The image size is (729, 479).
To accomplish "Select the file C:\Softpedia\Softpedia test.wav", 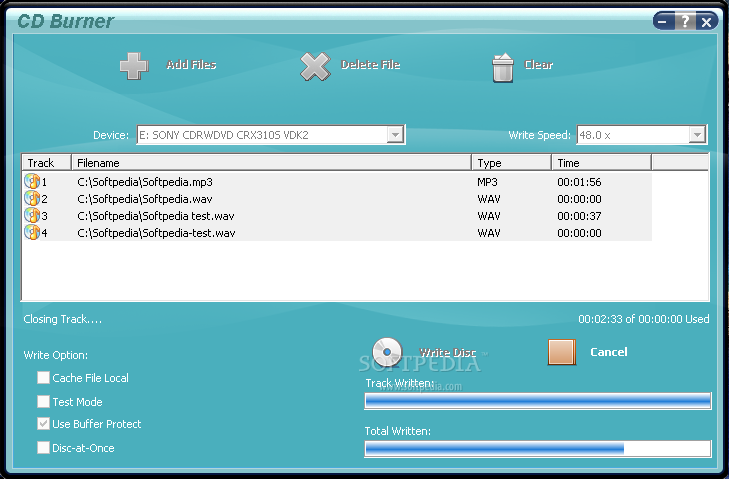I will pyautogui.click(x=156, y=216).
